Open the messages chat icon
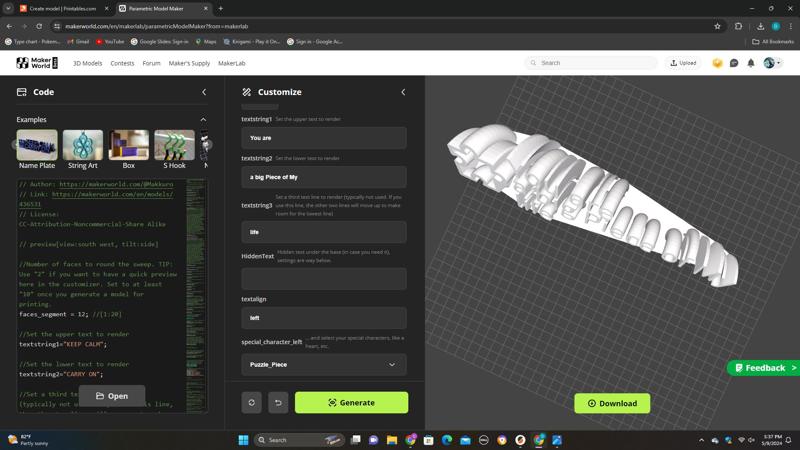 point(734,63)
